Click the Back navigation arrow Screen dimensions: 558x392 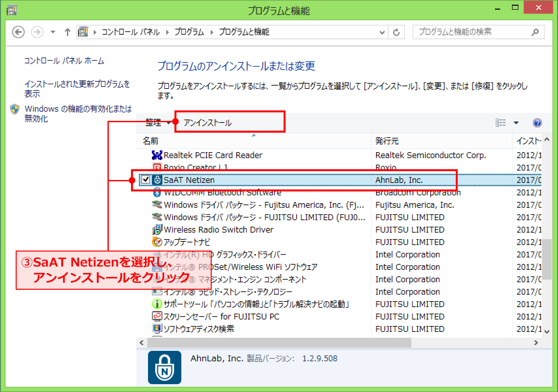pyautogui.click(x=18, y=32)
